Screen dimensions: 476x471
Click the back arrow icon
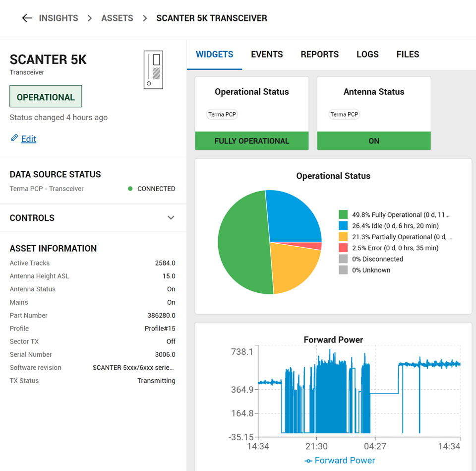pyautogui.click(x=27, y=18)
